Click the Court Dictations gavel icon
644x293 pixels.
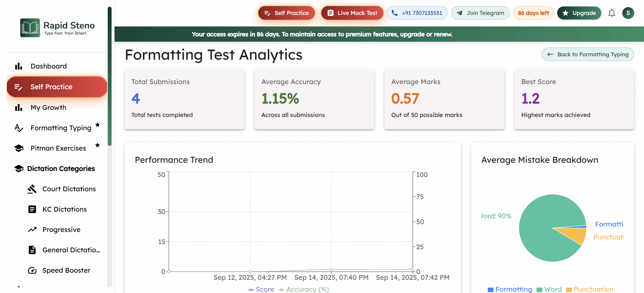click(32, 189)
